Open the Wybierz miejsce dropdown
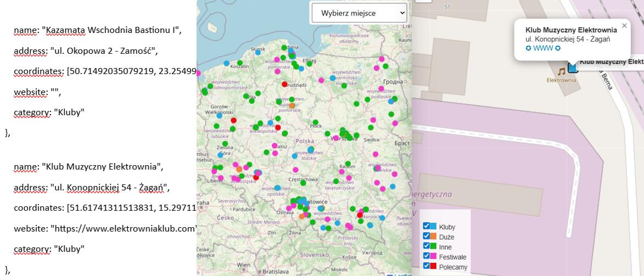 click(x=360, y=13)
